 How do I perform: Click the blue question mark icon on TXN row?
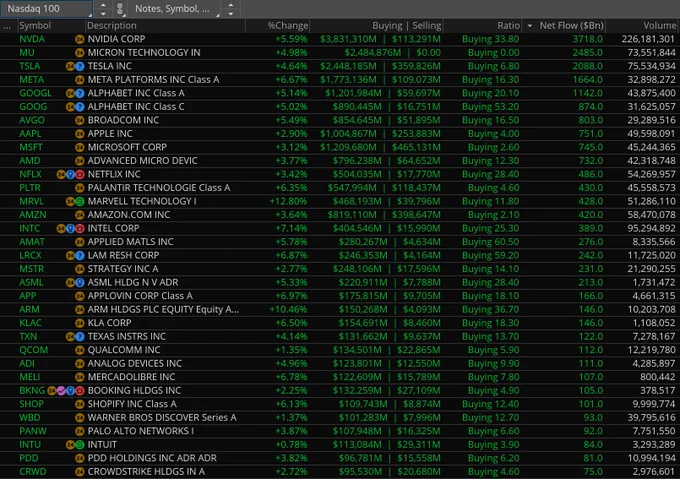click(80, 336)
